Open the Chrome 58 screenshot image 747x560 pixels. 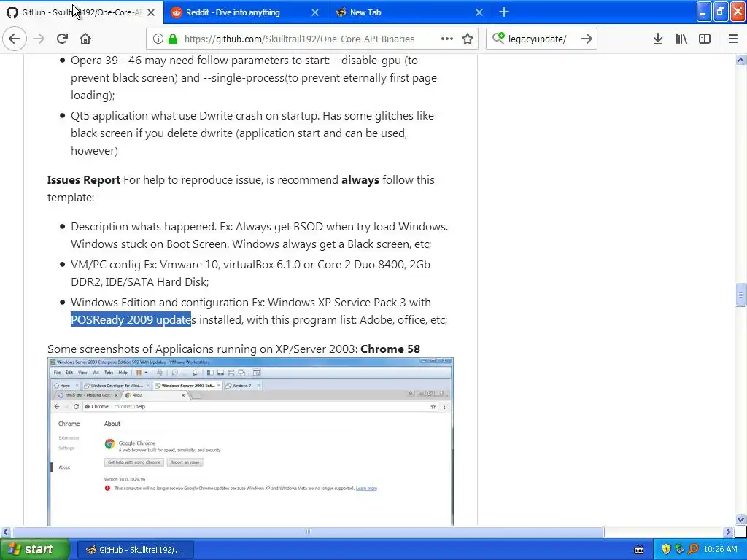click(x=250, y=441)
